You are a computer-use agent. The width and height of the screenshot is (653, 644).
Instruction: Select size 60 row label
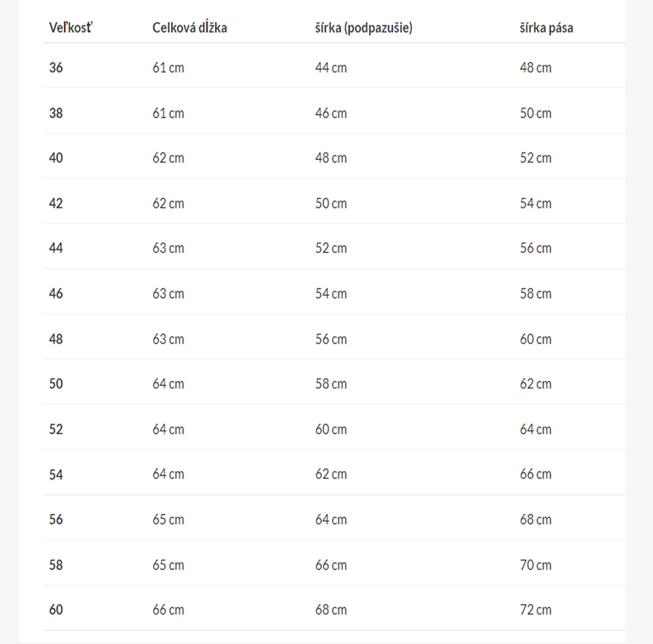56,609
